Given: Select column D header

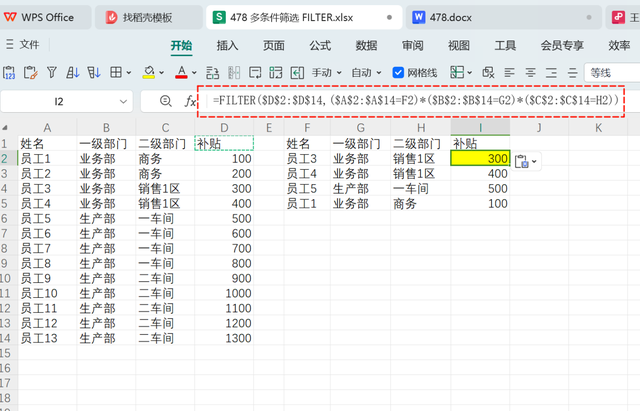Looking at the screenshot, I should click(x=224, y=128).
